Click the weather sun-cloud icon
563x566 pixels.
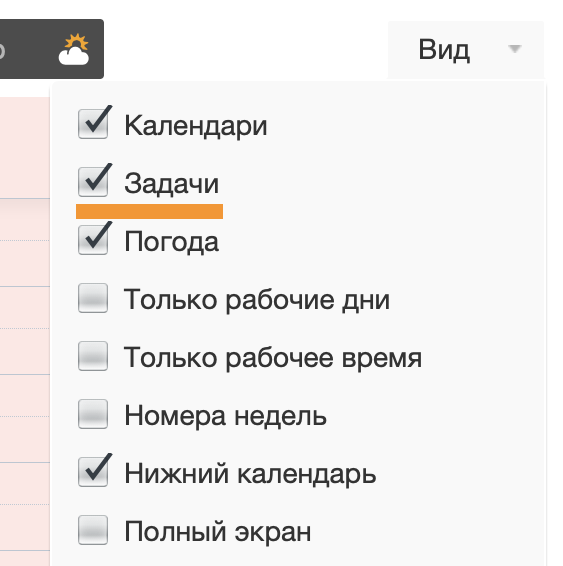(74, 49)
